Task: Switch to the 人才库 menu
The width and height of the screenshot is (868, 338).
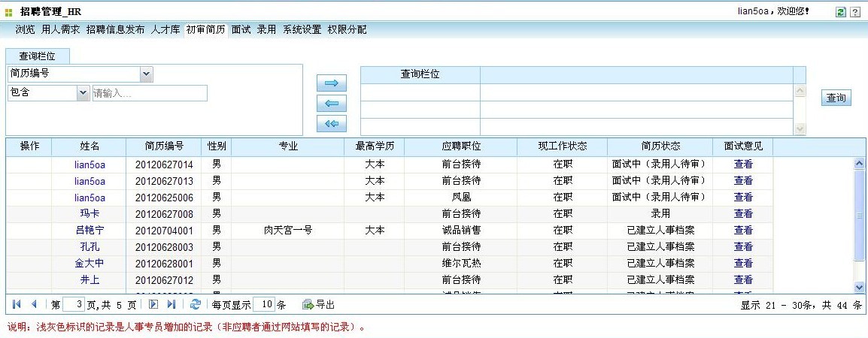Action: [x=165, y=30]
